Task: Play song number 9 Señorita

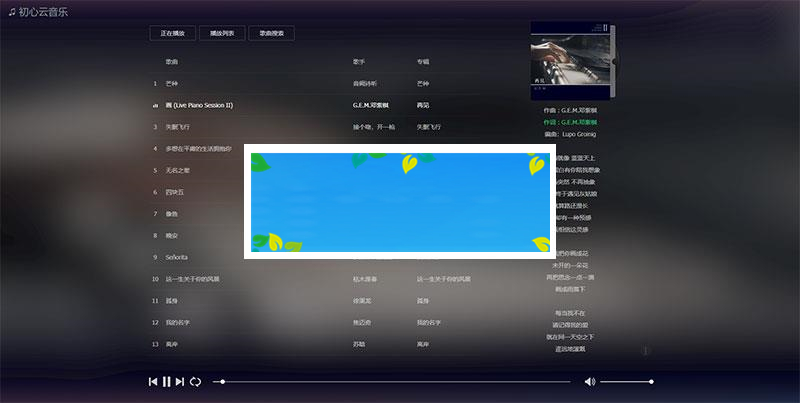Action: [177, 257]
